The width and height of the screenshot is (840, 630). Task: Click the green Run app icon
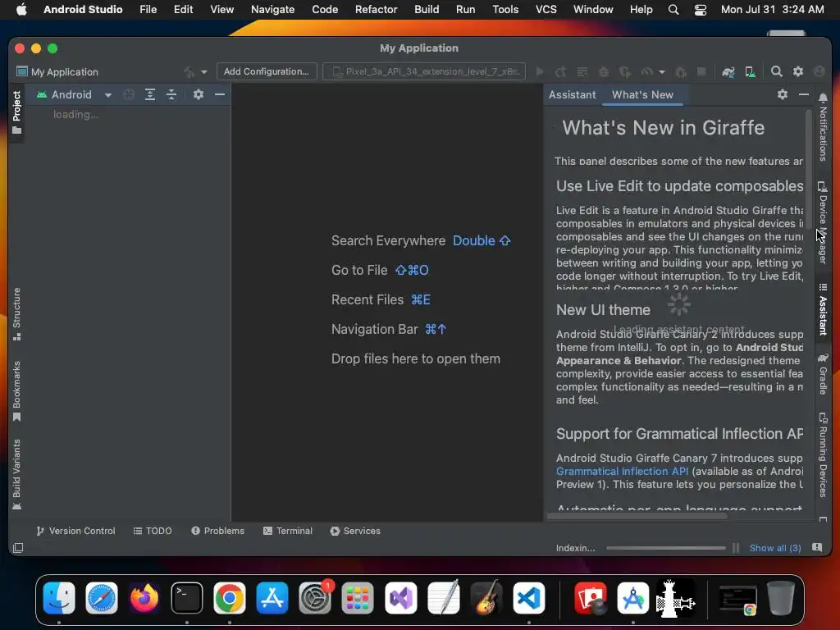(540, 72)
